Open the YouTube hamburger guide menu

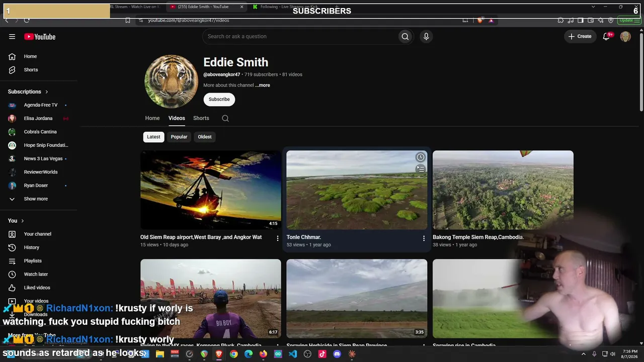pos(12,37)
